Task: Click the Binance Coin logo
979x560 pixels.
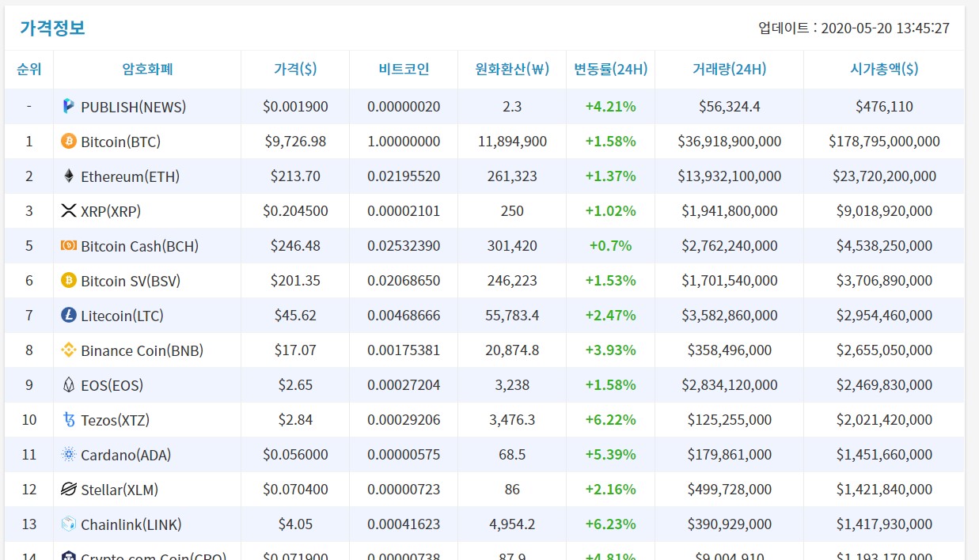Action: 69,350
